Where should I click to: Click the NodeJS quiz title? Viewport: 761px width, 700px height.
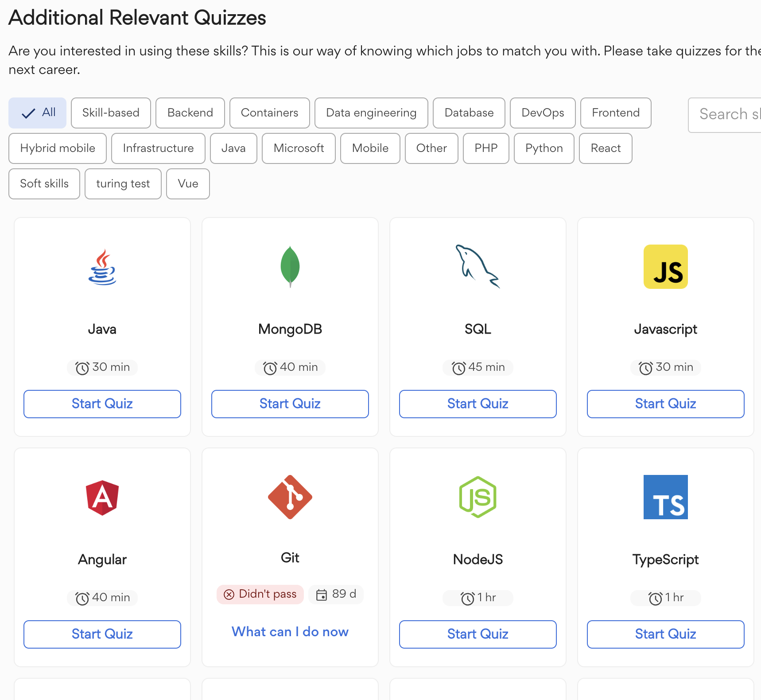click(x=478, y=560)
